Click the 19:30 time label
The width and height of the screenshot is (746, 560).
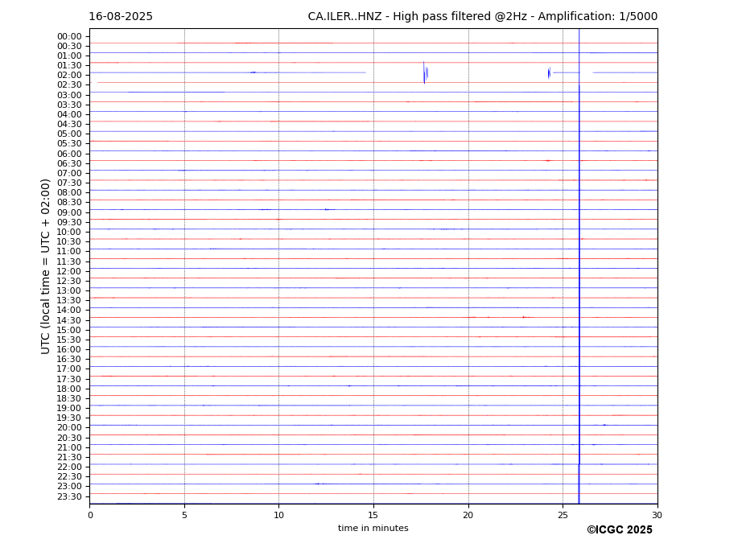(69, 418)
